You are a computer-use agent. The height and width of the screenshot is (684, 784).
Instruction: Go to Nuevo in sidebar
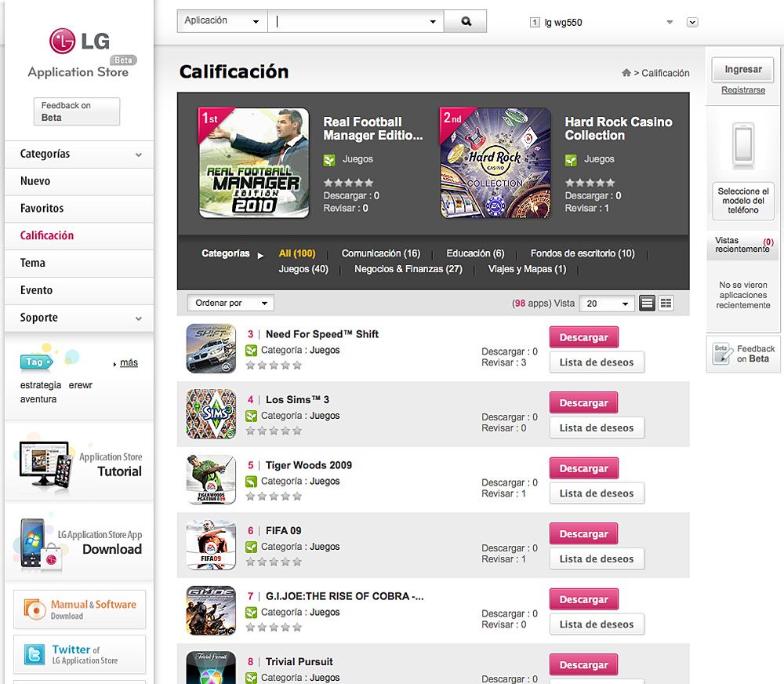pyautogui.click(x=79, y=181)
